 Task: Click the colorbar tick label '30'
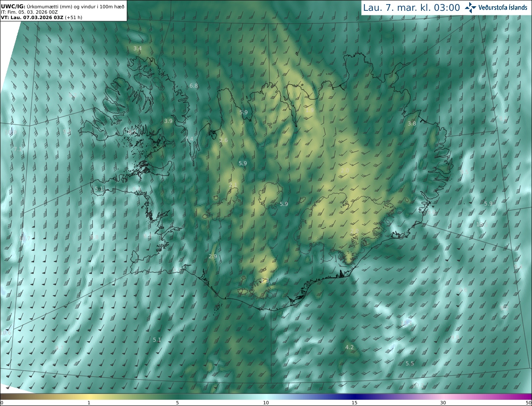443,403
